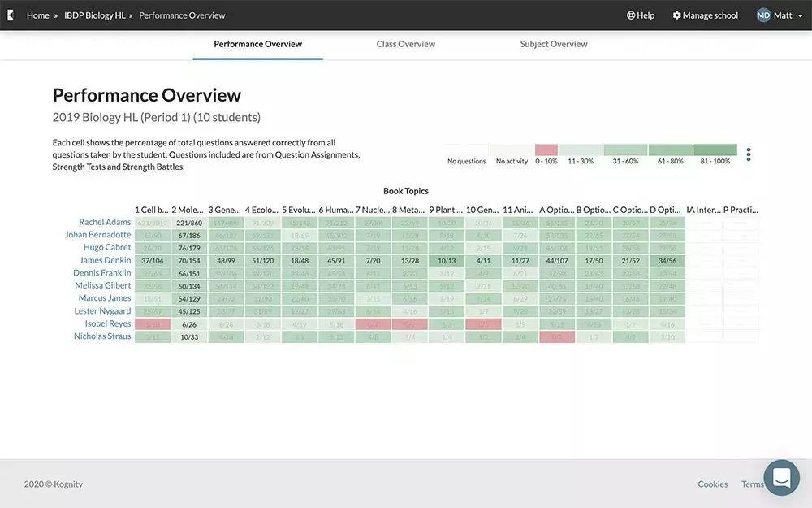Click the 'C Optio...' topic column header

630,210
